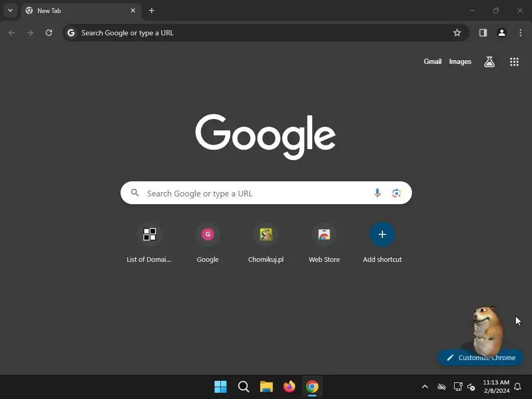The width and height of the screenshot is (532, 399).
Task: Close the New Tab tab
Action: click(133, 10)
